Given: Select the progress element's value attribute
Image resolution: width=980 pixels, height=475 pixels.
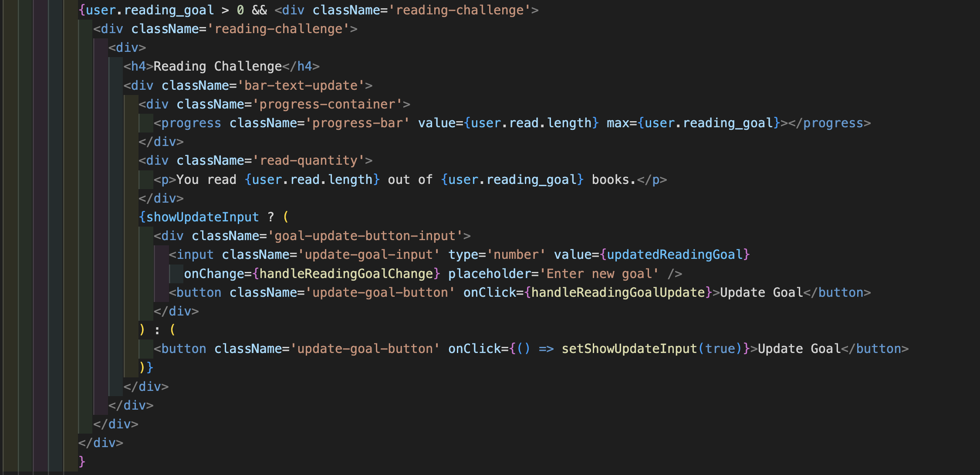Looking at the screenshot, I should click(507, 122).
